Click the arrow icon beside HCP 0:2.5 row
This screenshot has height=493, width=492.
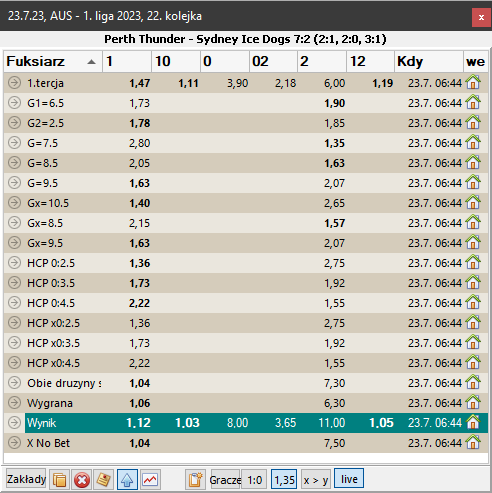pos(14,262)
